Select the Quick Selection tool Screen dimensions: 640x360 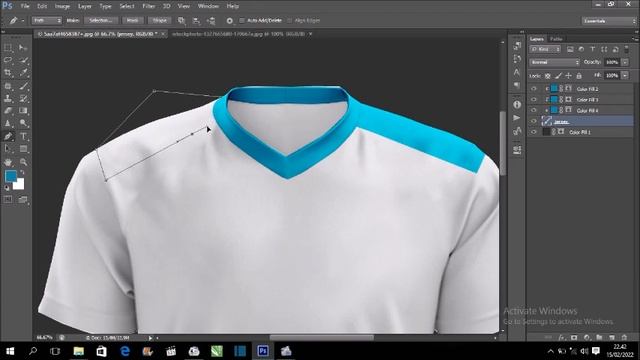(23, 60)
